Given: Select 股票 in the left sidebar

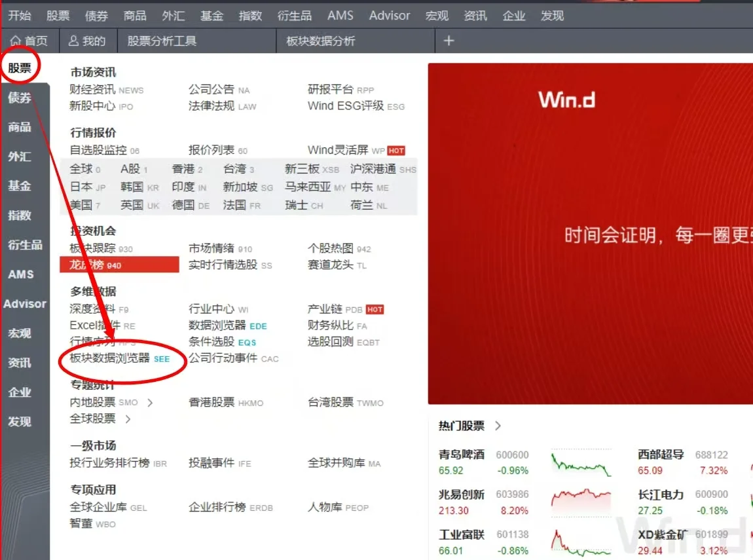Looking at the screenshot, I should pyautogui.click(x=20, y=67).
